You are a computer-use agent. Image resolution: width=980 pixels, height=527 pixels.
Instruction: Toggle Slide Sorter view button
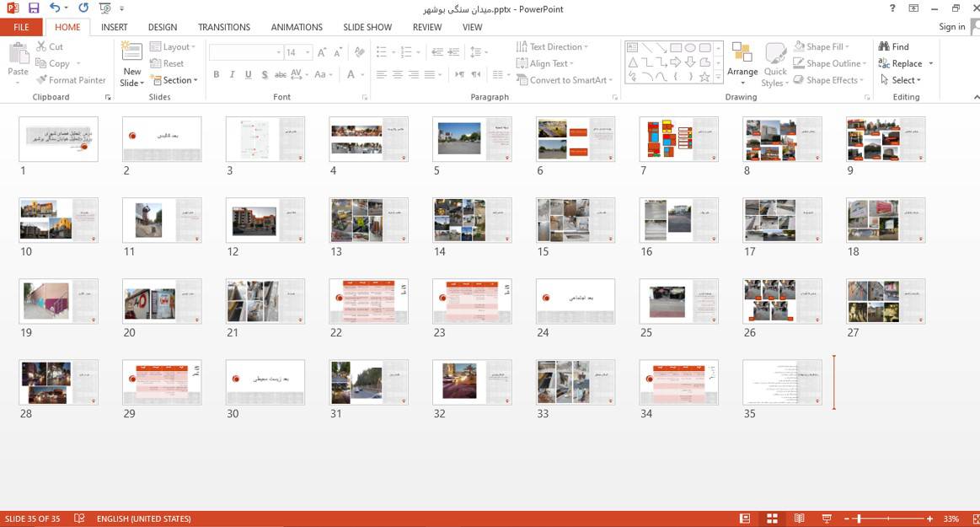click(771, 519)
